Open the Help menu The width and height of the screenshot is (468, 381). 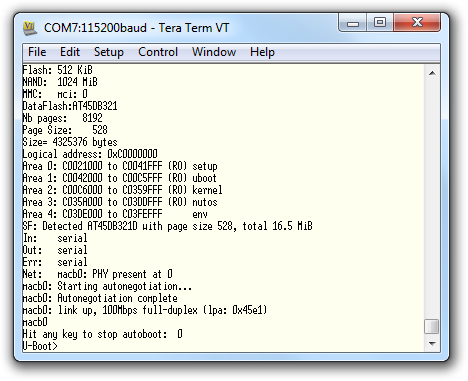click(262, 52)
